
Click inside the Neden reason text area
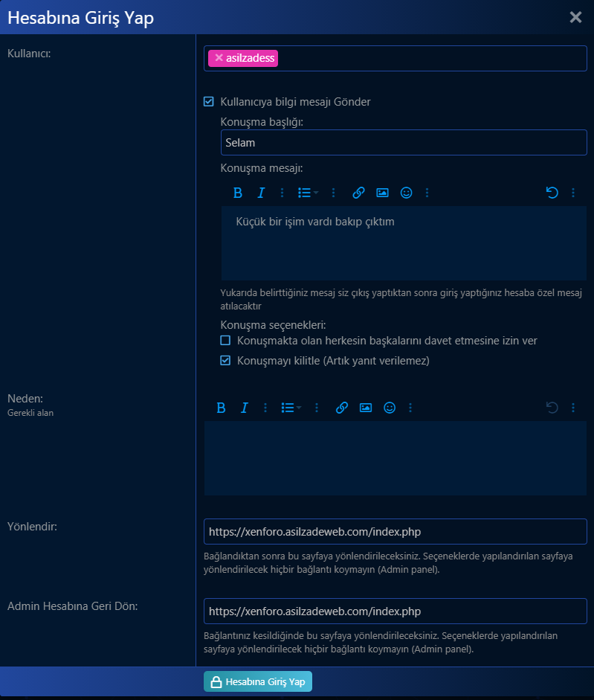[x=396, y=458]
